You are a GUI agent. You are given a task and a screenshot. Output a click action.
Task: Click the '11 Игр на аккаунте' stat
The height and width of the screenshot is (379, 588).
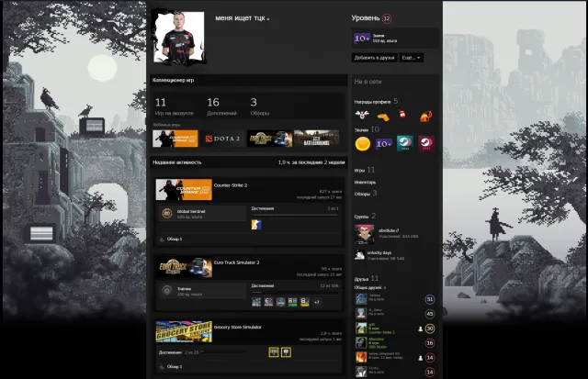click(x=174, y=106)
